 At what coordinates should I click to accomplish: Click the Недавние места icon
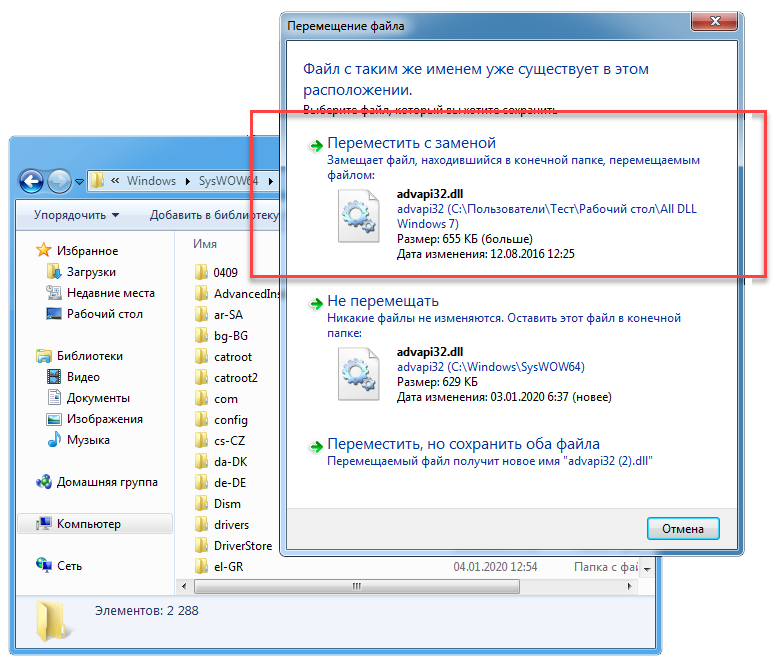click(53, 292)
